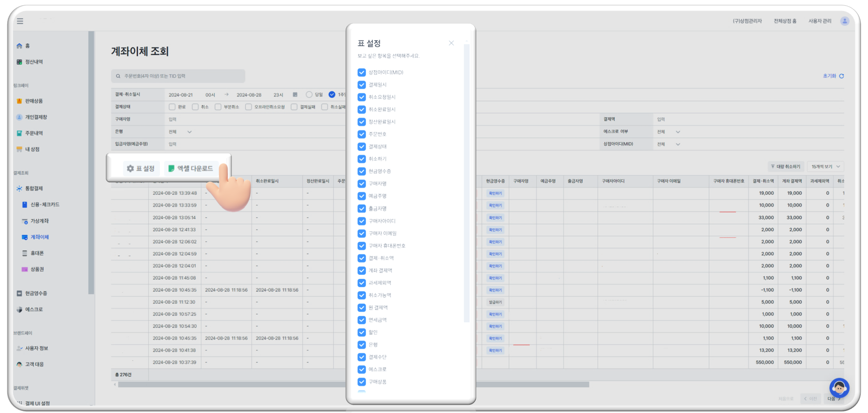The image size is (868, 413).
Task: Click the calendar icon beside date range
Action: [295, 95]
